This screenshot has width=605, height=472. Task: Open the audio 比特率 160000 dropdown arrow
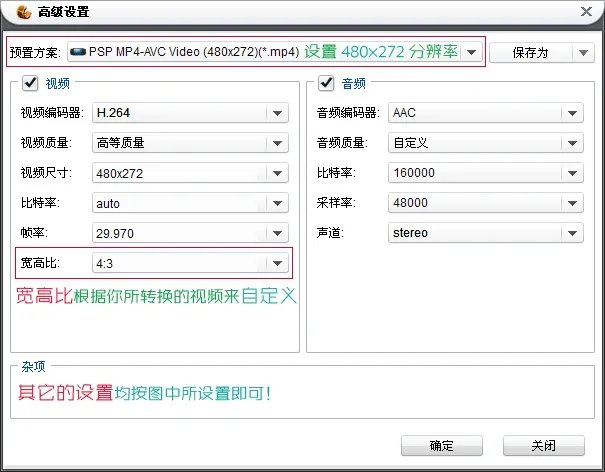point(572,173)
